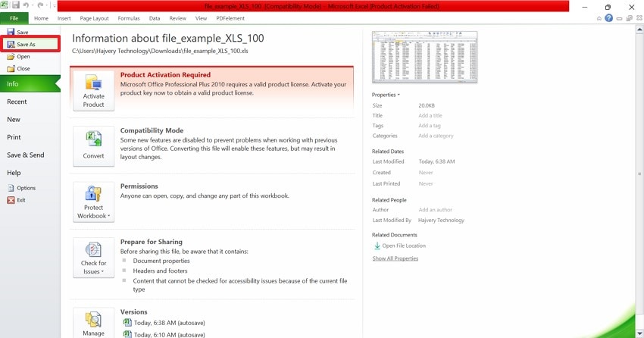Click the Excel icon beside 6:38 AM version
This screenshot has width=644, height=338.
tap(127, 322)
